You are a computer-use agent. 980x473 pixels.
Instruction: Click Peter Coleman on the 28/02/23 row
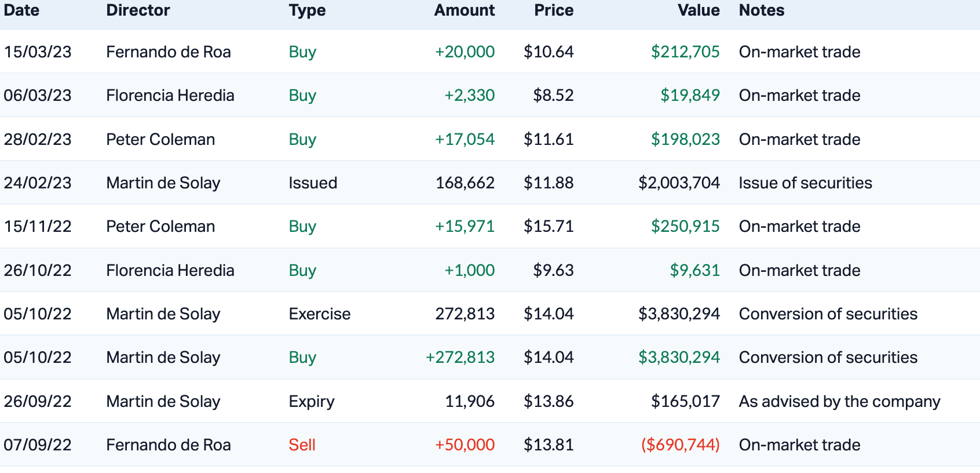tap(160, 140)
